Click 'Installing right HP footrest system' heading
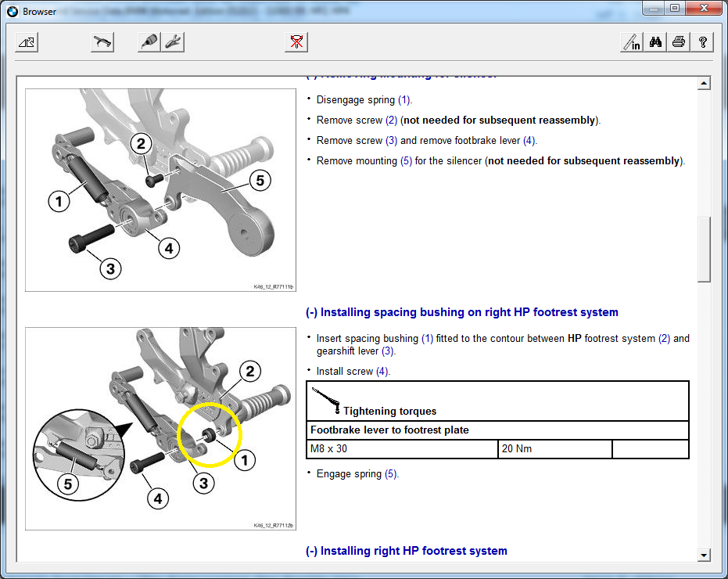 click(406, 551)
